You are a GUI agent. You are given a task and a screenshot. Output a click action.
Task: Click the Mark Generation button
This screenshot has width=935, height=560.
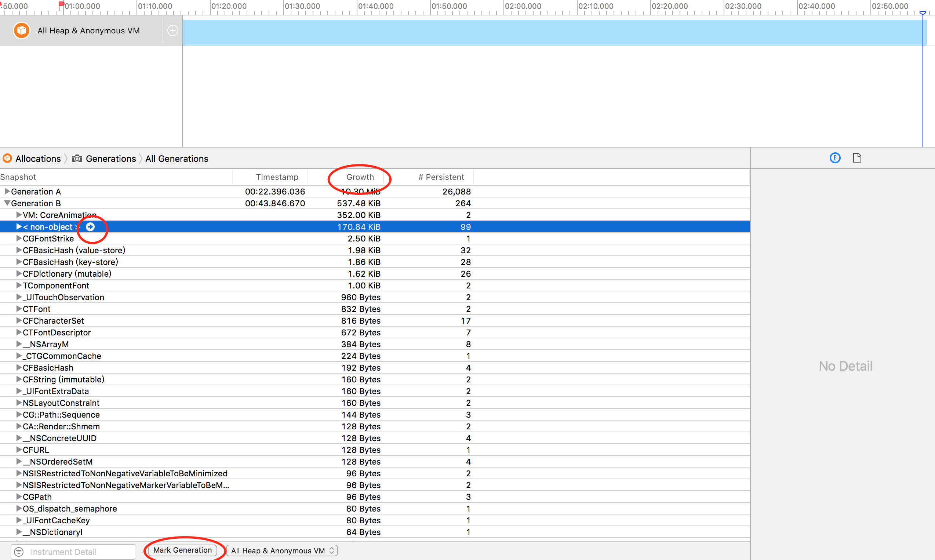coord(183,550)
